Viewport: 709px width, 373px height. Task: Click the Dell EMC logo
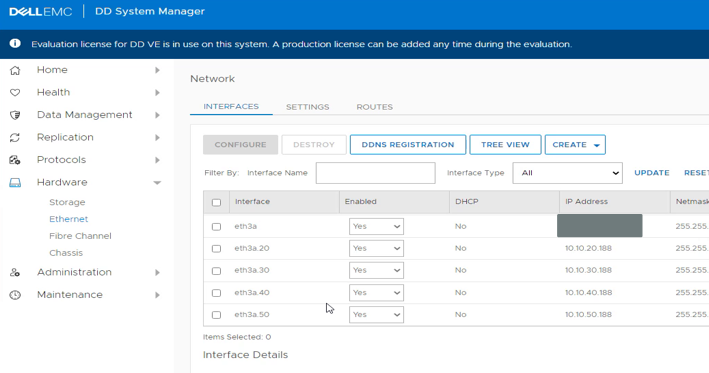pyautogui.click(x=41, y=12)
